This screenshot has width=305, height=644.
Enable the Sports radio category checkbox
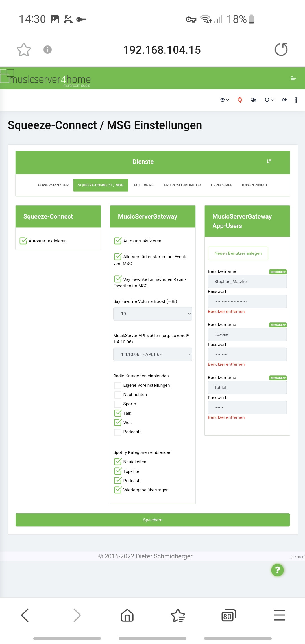tap(118, 404)
